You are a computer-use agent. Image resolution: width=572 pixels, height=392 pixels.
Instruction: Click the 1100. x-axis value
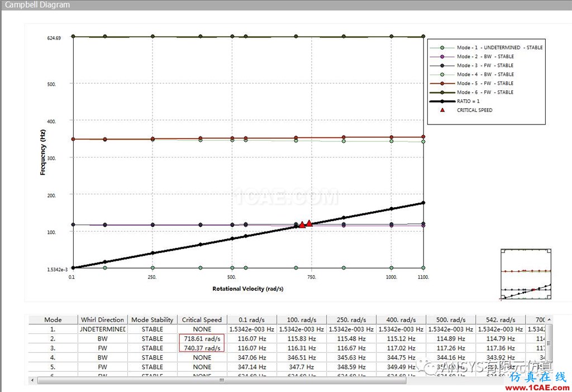click(x=423, y=277)
